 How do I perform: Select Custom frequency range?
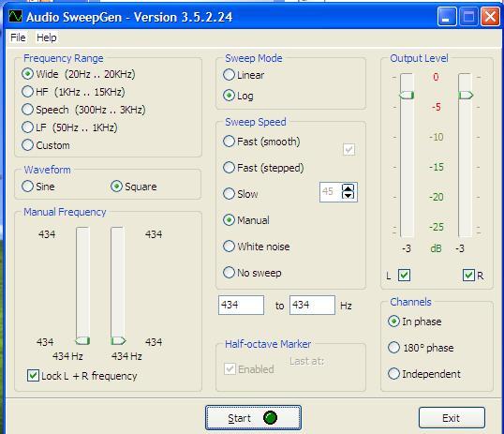click(46, 145)
